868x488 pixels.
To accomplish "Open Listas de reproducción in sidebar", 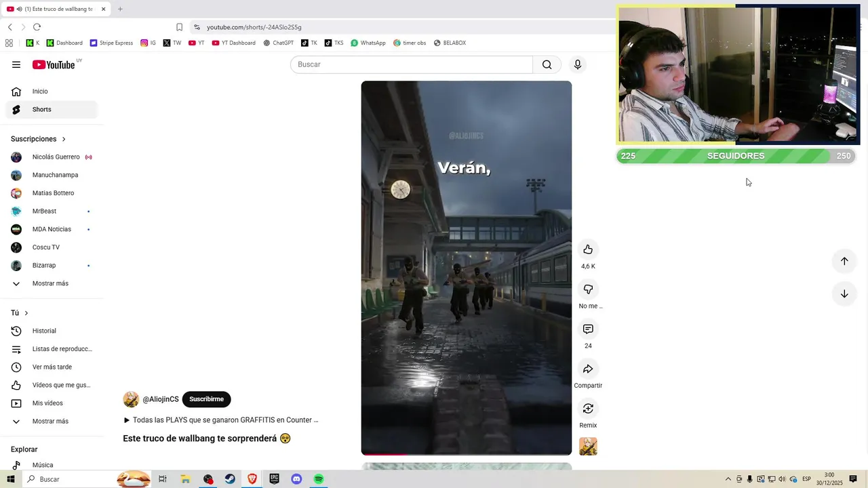I will (x=52, y=349).
